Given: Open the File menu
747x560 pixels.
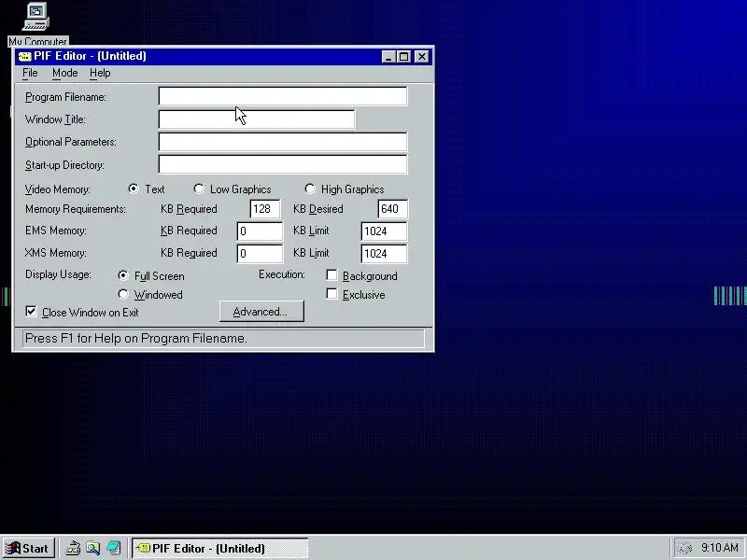Looking at the screenshot, I should point(30,73).
